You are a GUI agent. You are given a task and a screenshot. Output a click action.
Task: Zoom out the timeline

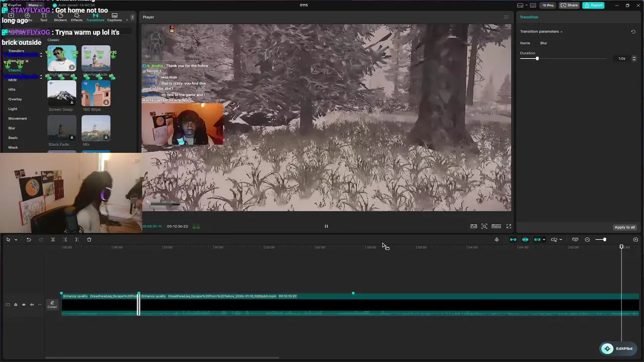coord(587,240)
